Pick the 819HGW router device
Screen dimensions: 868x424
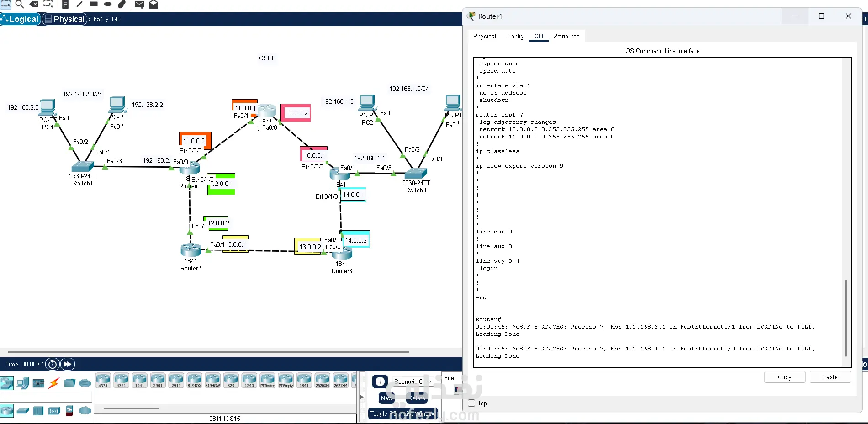click(x=212, y=381)
